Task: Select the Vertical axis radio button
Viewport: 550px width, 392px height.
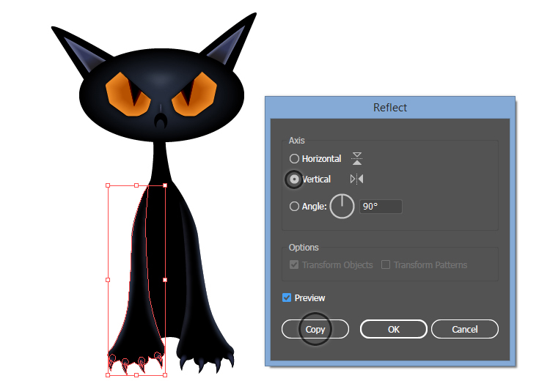Action: click(294, 180)
